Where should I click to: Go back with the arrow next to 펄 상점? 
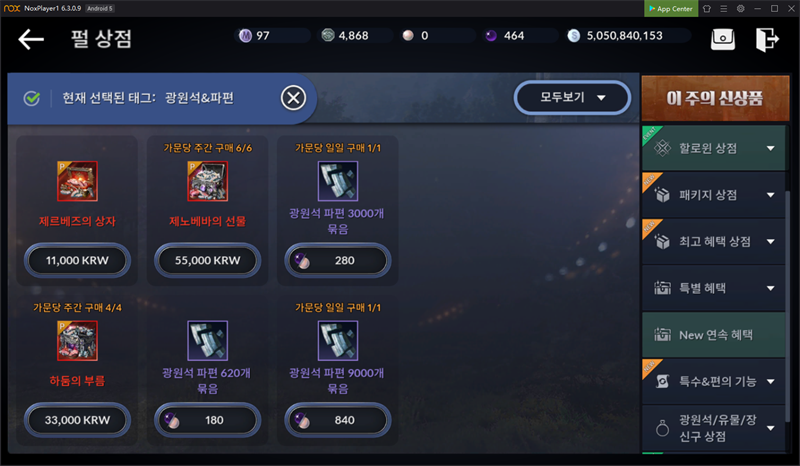[31, 39]
